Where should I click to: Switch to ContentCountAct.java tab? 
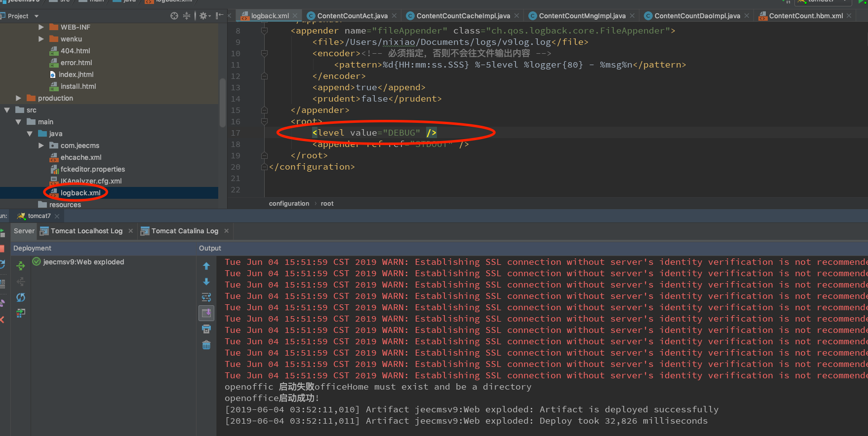point(352,16)
